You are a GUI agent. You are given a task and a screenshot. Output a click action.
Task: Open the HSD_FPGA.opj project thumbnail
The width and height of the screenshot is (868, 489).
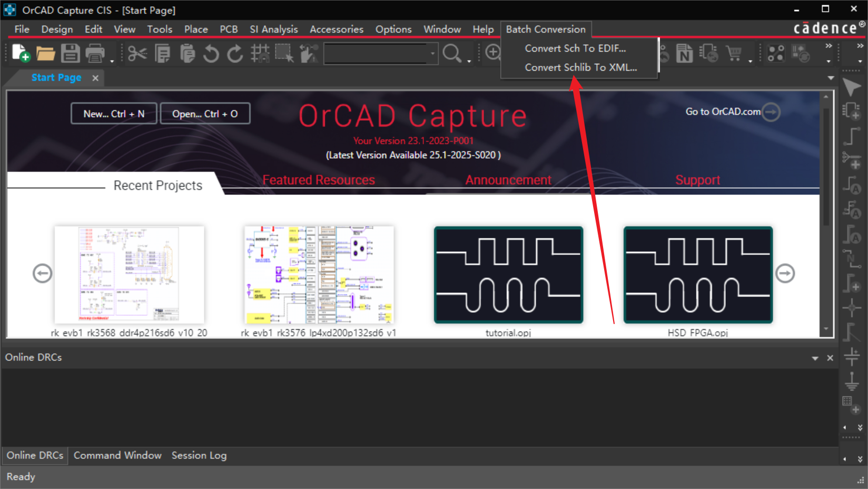(698, 275)
